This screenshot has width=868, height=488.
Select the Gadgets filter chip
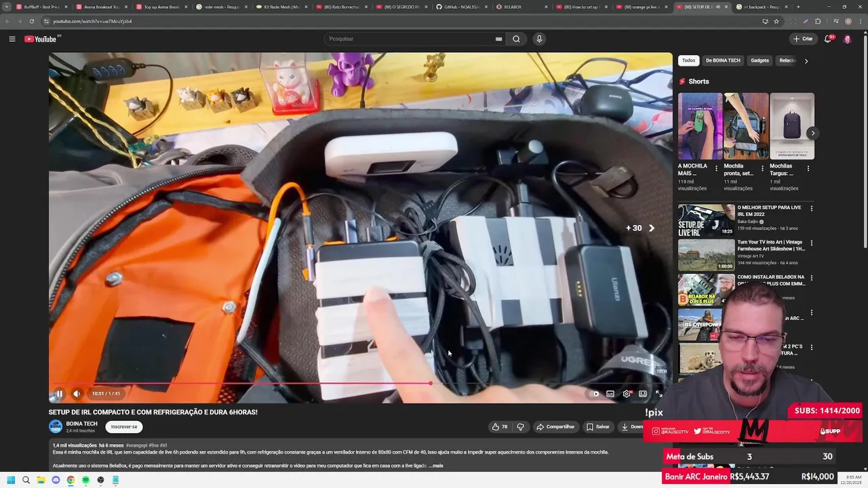pos(759,60)
